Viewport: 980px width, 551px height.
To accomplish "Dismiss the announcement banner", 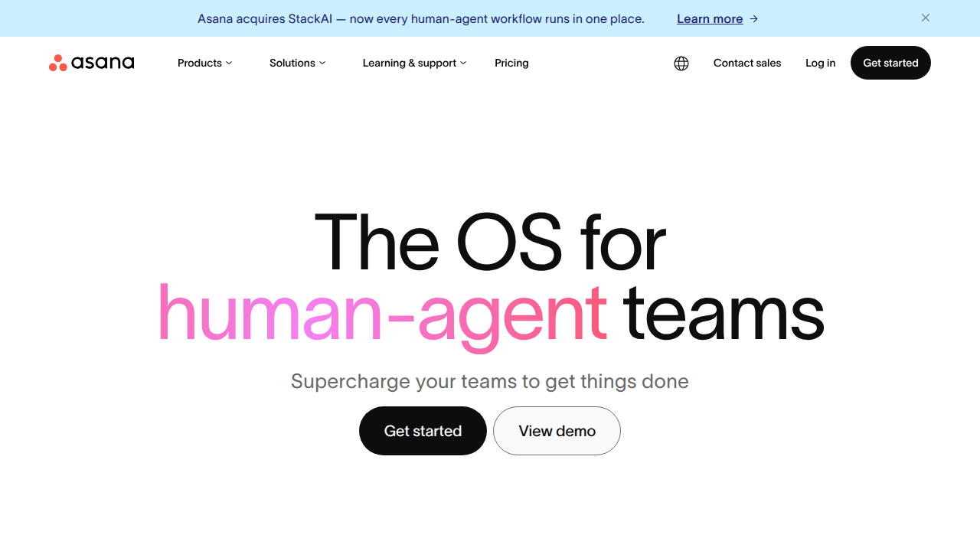I will coord(926,18).
